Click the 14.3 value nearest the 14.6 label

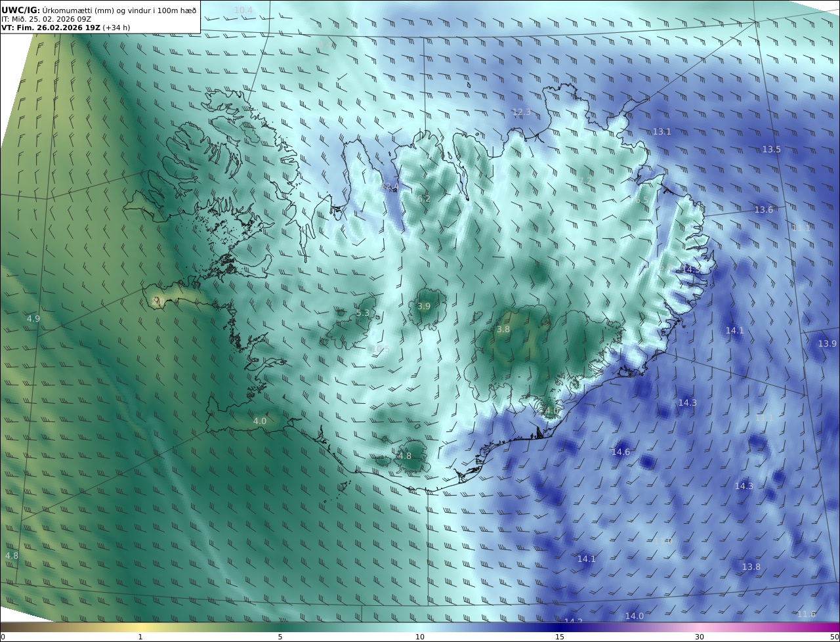point(688,403)
